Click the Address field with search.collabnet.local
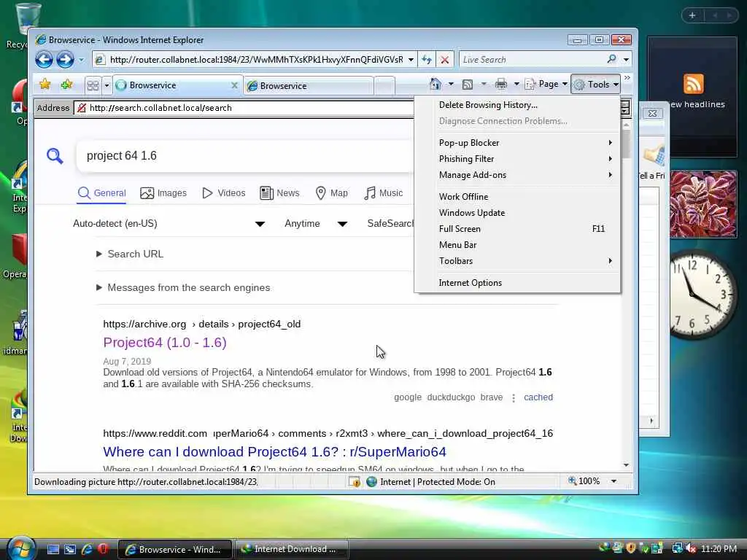Viewport: 747px width, 560px height. (x=244, y=108)
